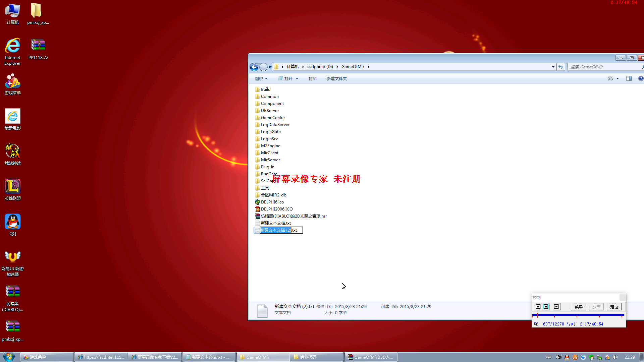The image size is (644, 362).
Task: Open PP1118.7z archive on desktop
Action: point(38,49)
